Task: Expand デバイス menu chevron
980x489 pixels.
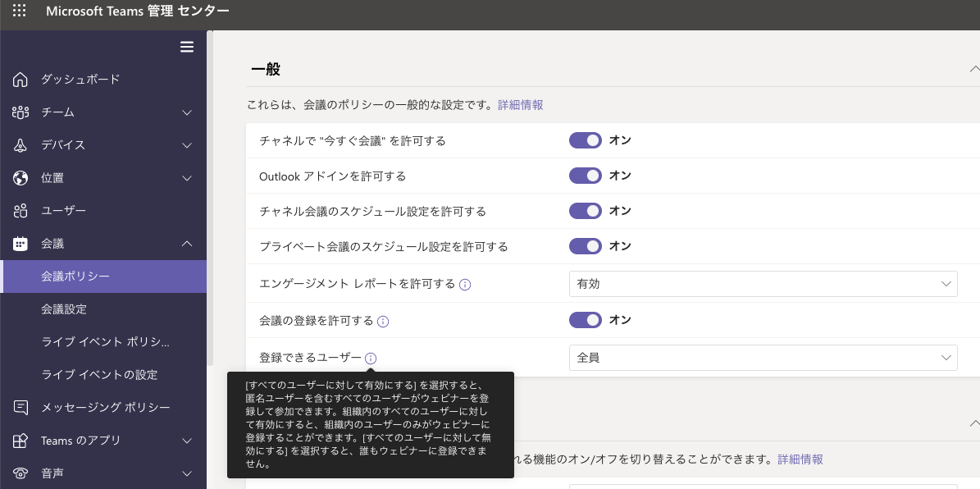Action: point(187,145)
